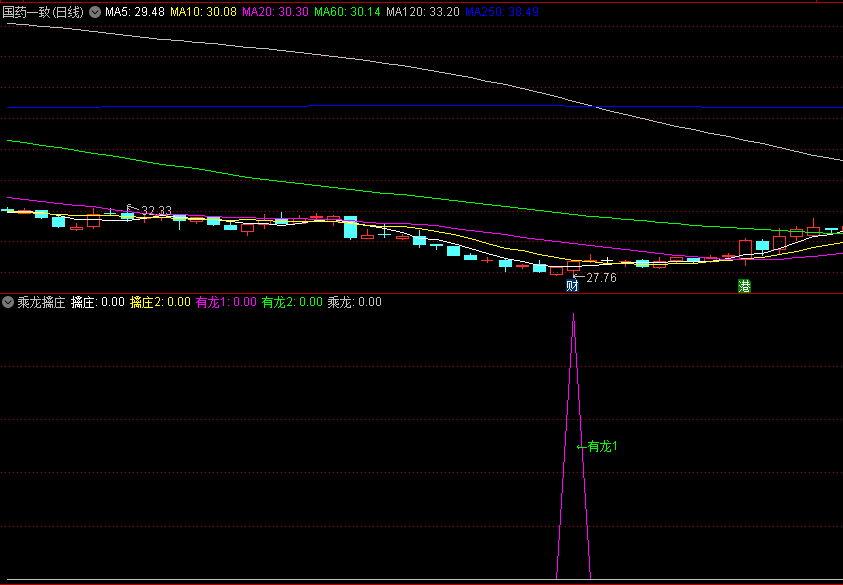Click the 乘龙: 0.00 indicator value
Viewport: 843px width, 585px height.
[x=355, y=302]
